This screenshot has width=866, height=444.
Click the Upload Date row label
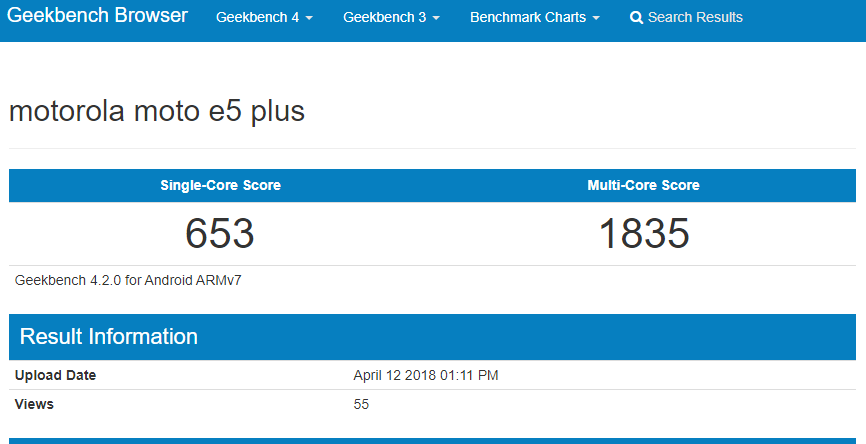(x=56, y=375)
